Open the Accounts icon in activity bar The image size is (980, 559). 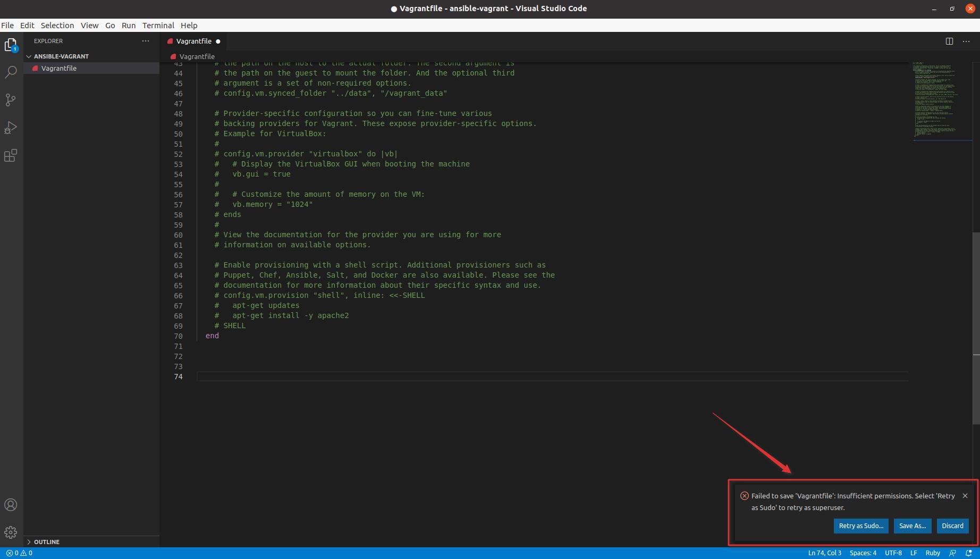(11, 505)
